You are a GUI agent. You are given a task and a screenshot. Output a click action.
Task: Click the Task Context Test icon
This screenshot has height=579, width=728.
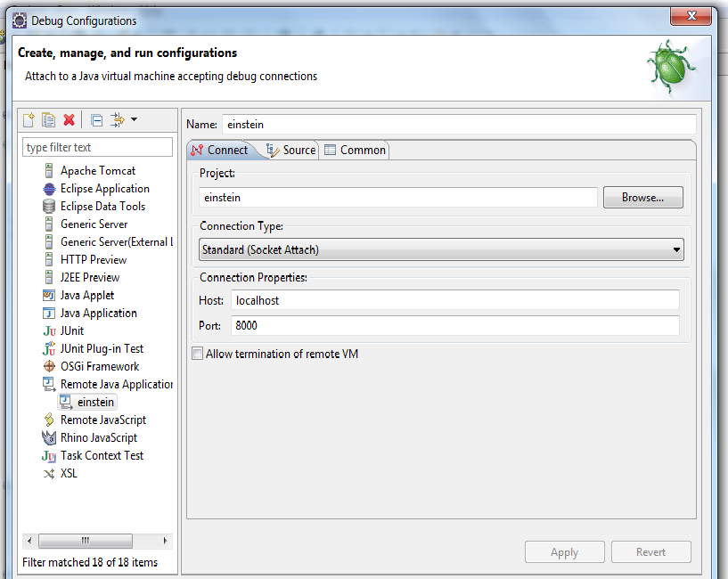(49, 455)
